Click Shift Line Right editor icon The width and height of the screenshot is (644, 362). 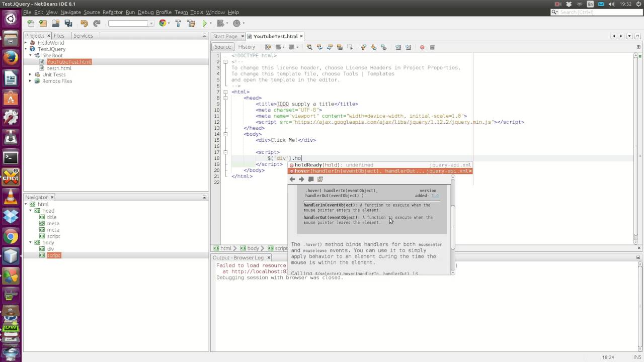[408, 47]
